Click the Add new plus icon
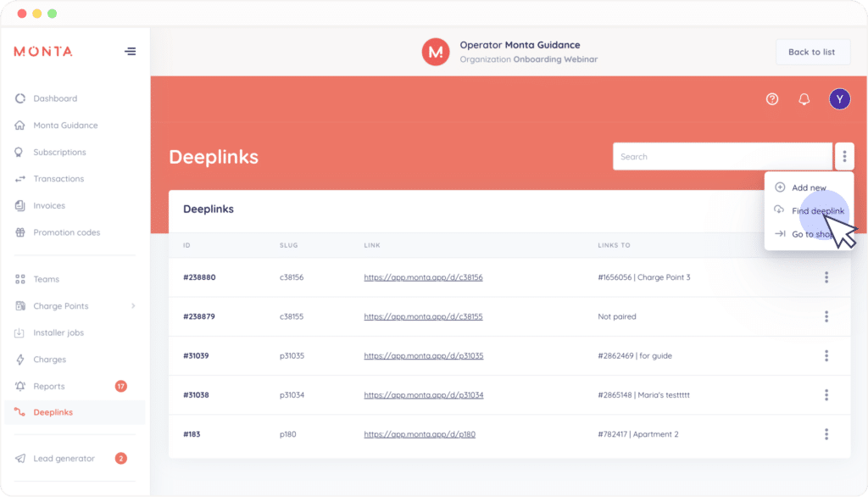 pos(780,187)
